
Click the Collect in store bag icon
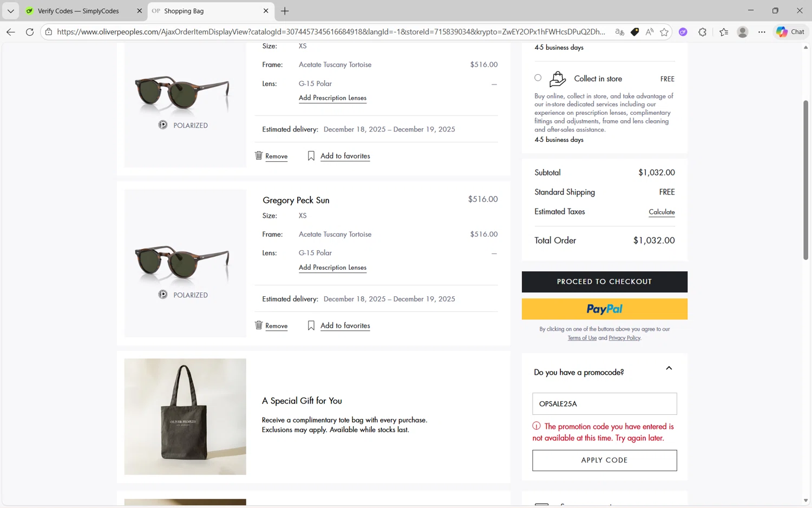pyautogui.click(x=558, y=79)
